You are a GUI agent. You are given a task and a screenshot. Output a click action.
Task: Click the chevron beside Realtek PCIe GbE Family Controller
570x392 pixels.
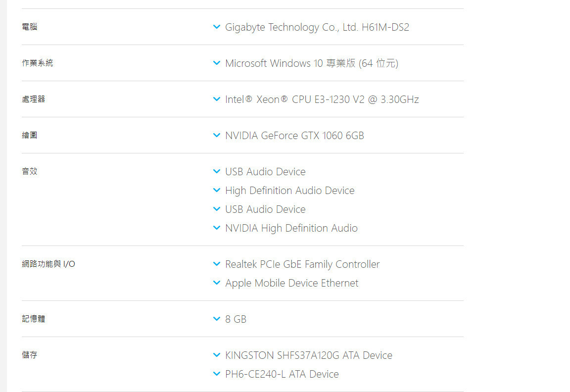point(216,264)
